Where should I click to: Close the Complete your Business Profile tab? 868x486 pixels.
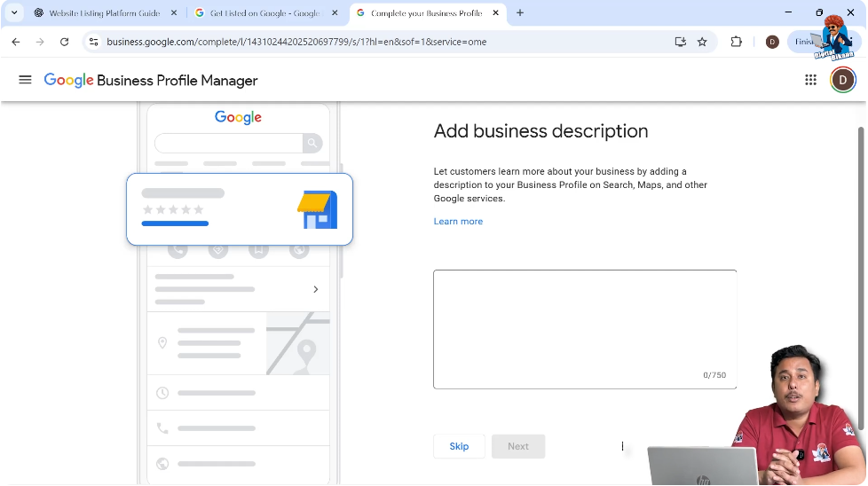495,12
